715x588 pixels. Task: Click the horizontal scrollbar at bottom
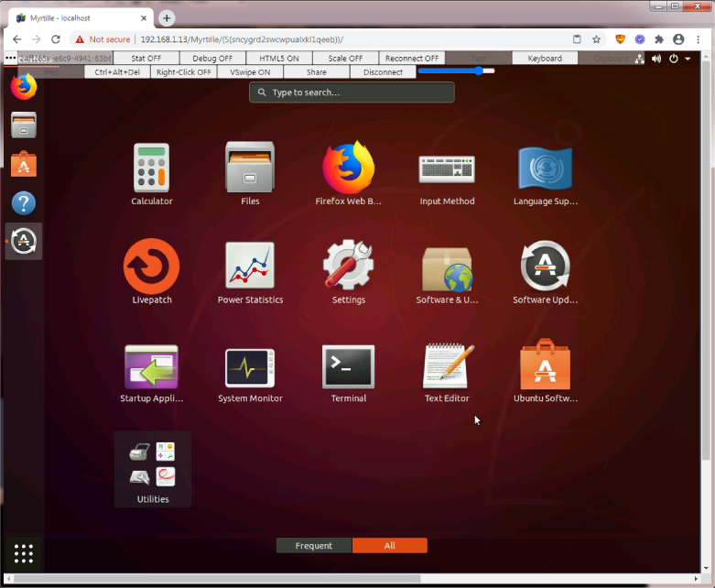(x=217, y=579)
